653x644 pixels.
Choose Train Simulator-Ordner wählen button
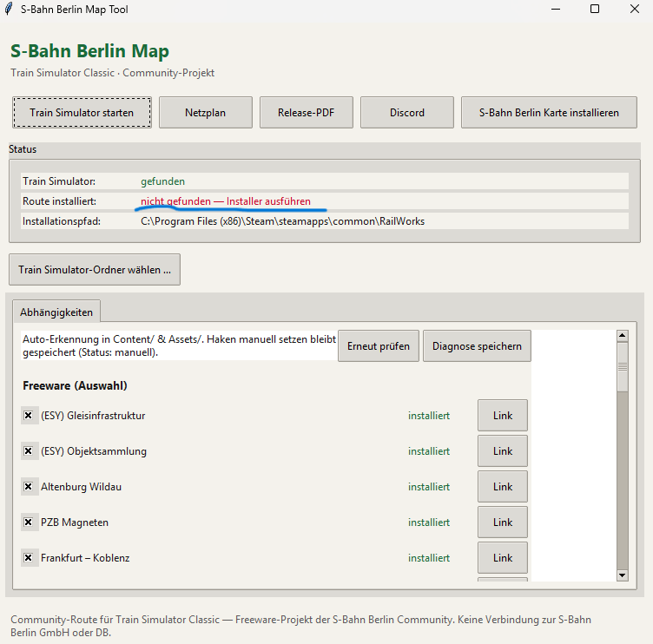(95, 270)
